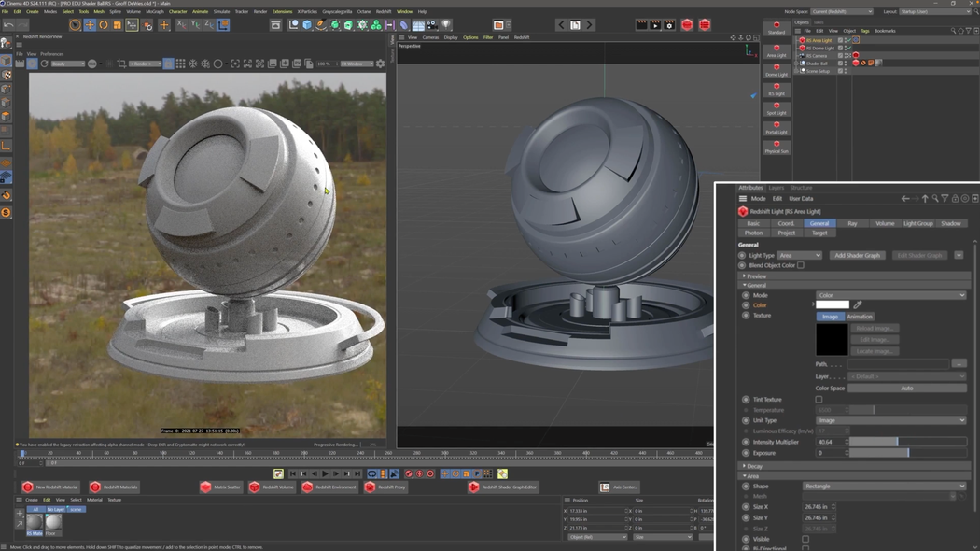Click the New Redshift Material button
Screen dimensions: 980x551
coord(51,487)
